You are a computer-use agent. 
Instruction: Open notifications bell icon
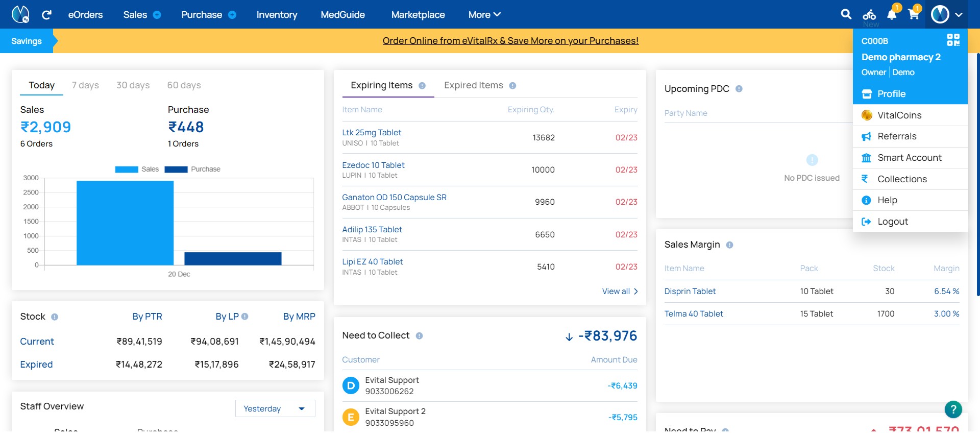[x=892, y=14]
